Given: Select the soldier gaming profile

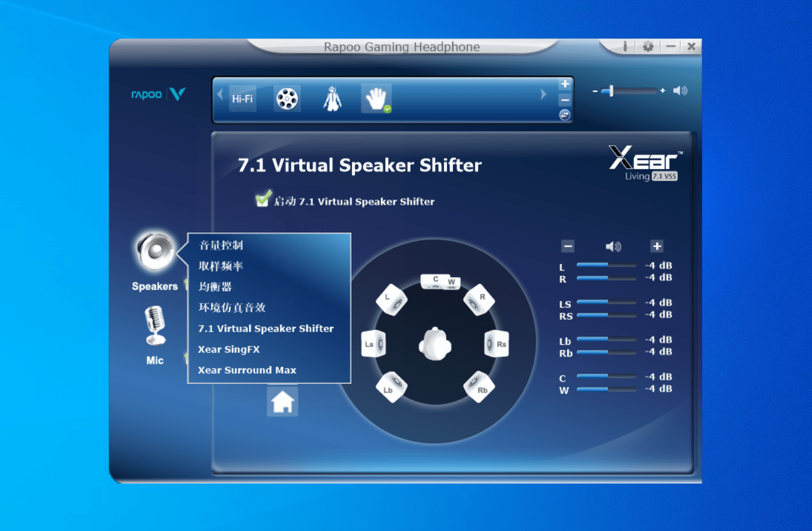Looking at the screenshot, I should 332,98.
